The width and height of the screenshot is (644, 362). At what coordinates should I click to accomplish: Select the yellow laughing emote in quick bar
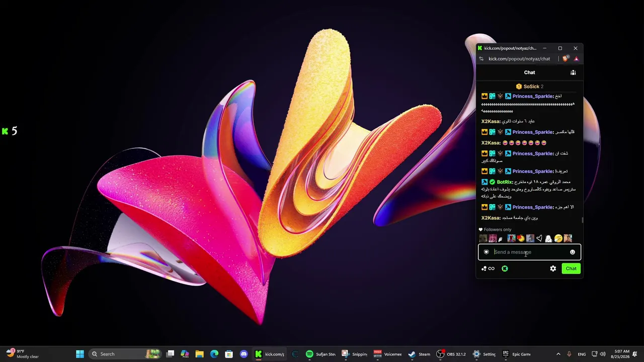(558, 239)
